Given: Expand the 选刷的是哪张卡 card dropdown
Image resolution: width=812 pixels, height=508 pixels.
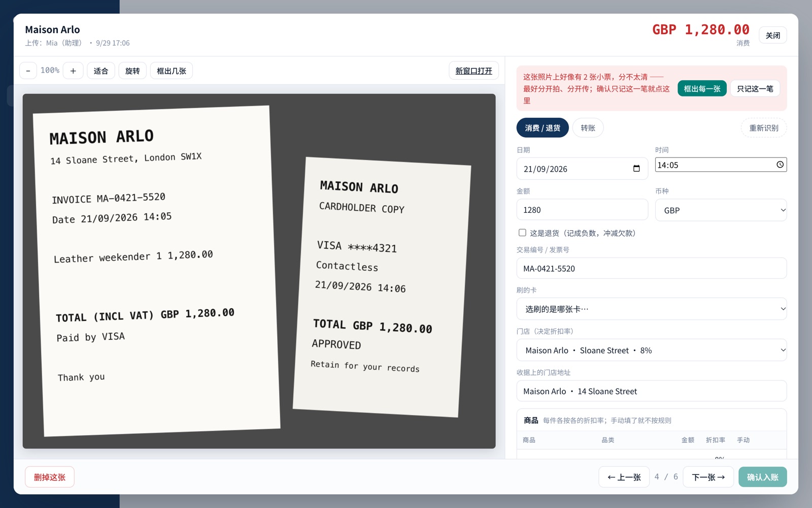Looking at the screenshot, I should click(x=652, y=309).
